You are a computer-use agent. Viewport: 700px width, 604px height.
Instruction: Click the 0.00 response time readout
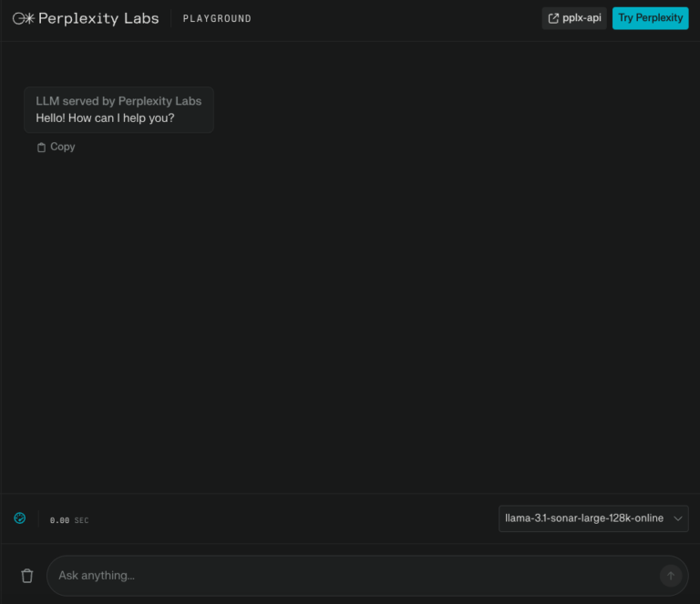tap(59, 520)
